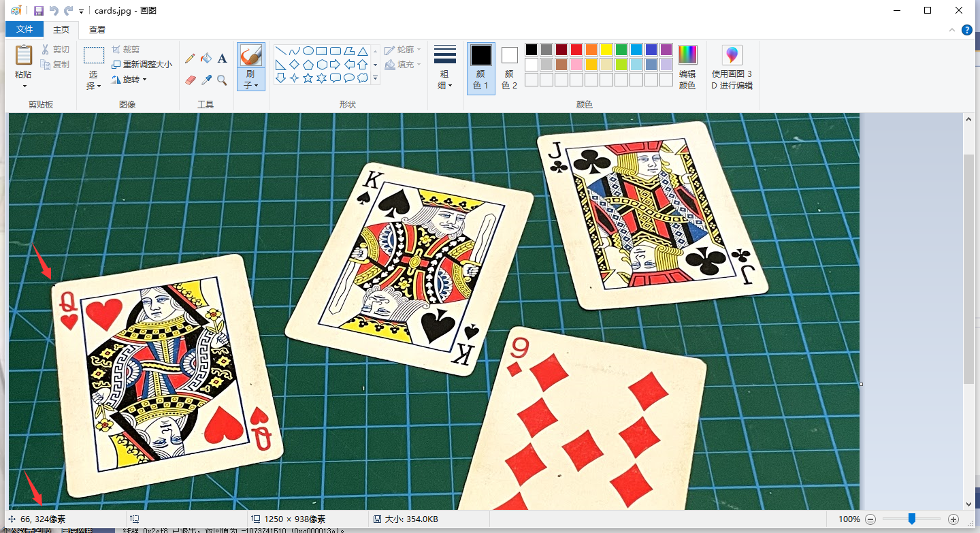
Task: Choose the Rectangle shape
Action: tap(321, 51)
